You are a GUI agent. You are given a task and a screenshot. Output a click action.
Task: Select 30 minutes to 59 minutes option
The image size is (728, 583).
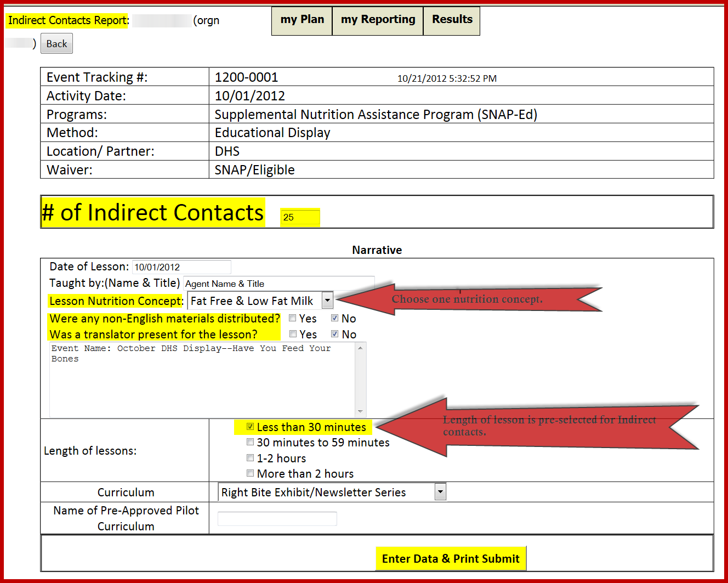250,442
